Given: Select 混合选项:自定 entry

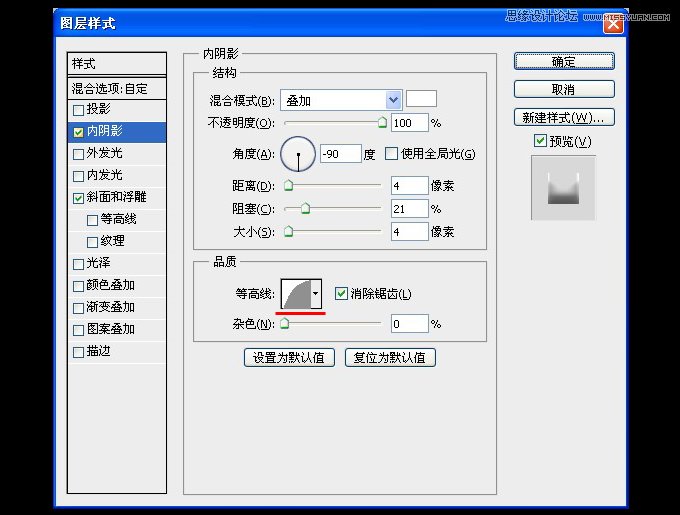Looking at the screenshot, I should tap(117, 88).
